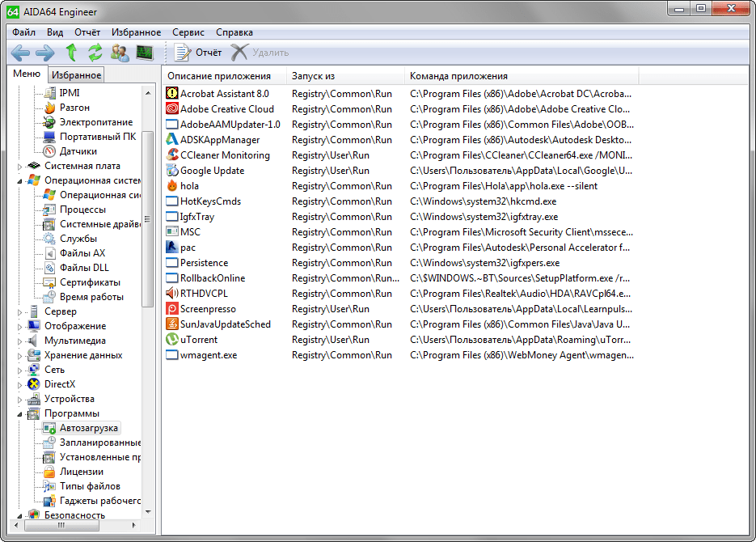Select Установленные программы tree icon
Image resolution: width=756 pixels, height=542 pixels.
(x=49, y=457)
